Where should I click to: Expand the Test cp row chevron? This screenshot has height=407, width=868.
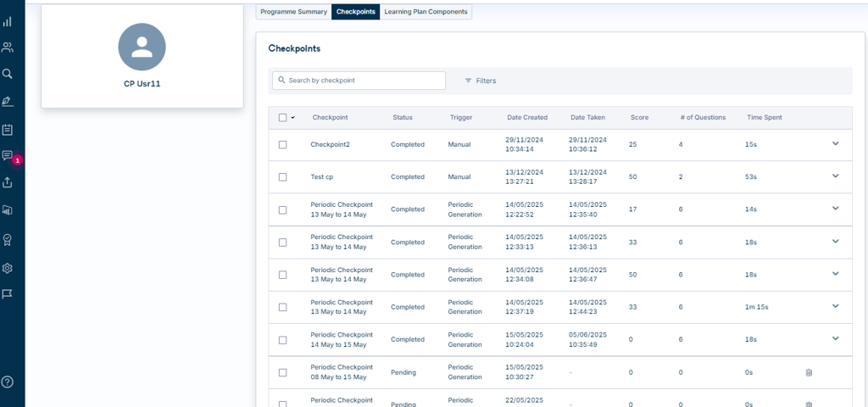click(835, 176)
